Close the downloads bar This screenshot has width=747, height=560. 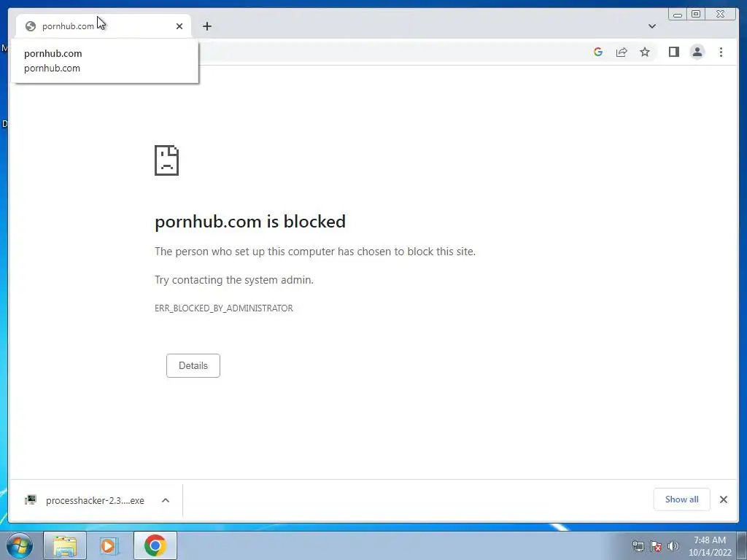[x=723, y=499]
